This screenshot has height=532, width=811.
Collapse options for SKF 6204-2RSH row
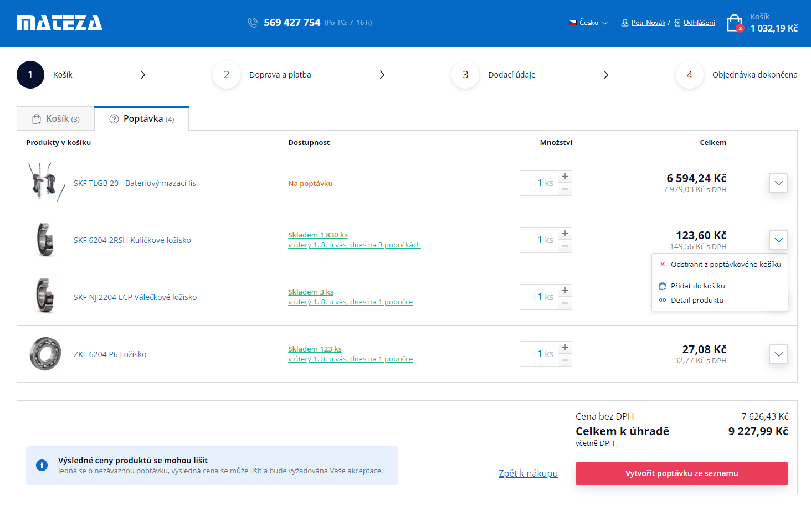(779, 240)
